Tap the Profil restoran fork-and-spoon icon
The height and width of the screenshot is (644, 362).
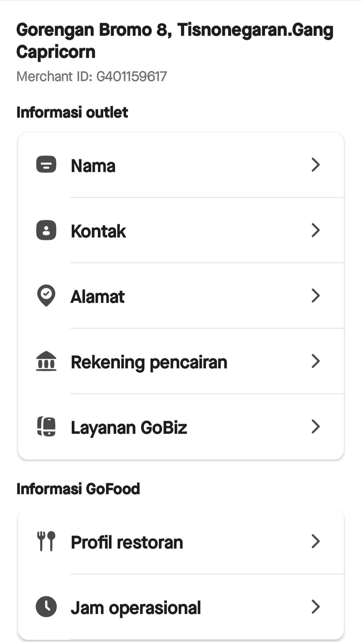coord(46,541)
